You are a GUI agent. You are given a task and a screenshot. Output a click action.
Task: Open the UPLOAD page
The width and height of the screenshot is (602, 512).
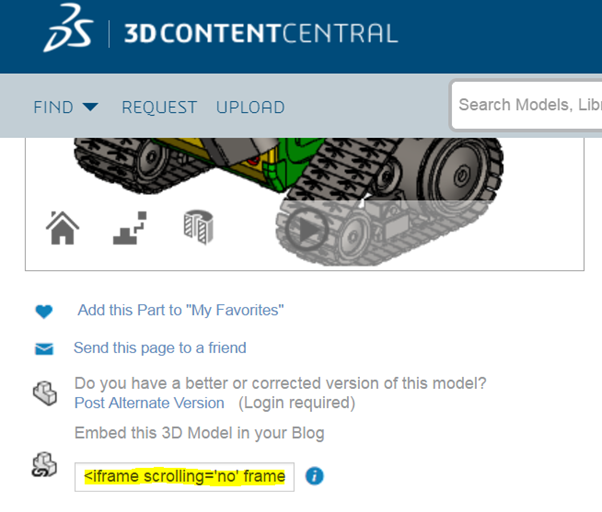pyautogui.click(x=250, y=107)
